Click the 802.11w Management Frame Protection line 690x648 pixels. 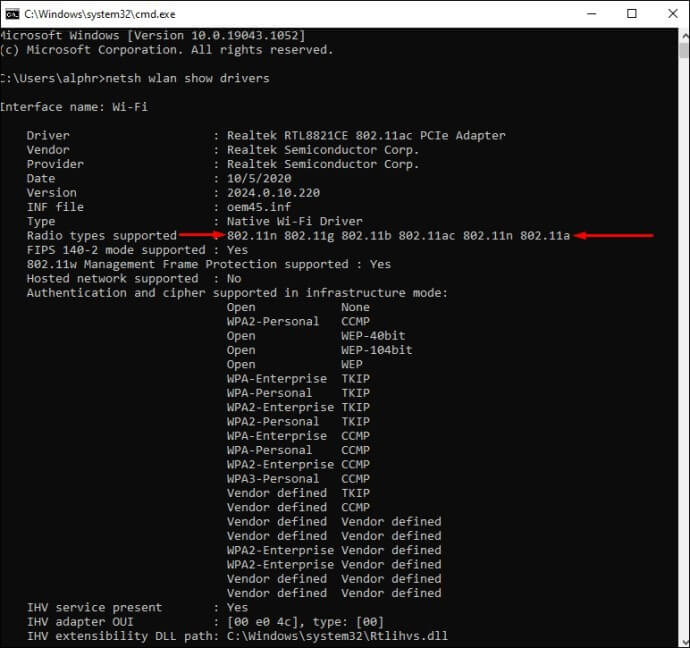(x=209, y=264)
